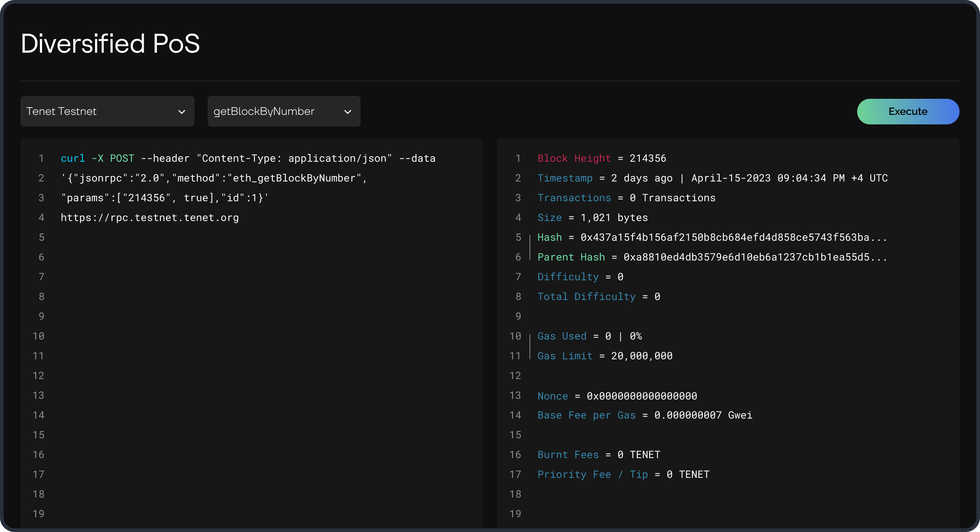Click the Burnt Fees output line
The width and height of the screenshot is (980, 532).
coord(599,455)
